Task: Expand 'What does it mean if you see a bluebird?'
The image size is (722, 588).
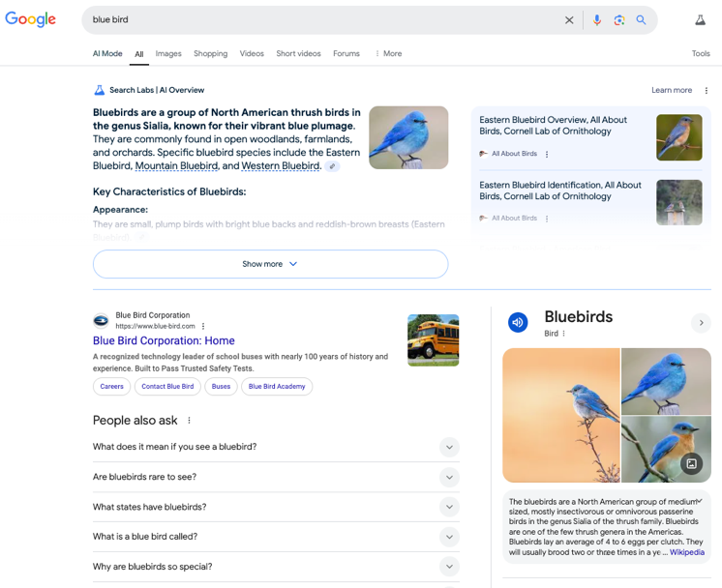Action: pos(276,447)
